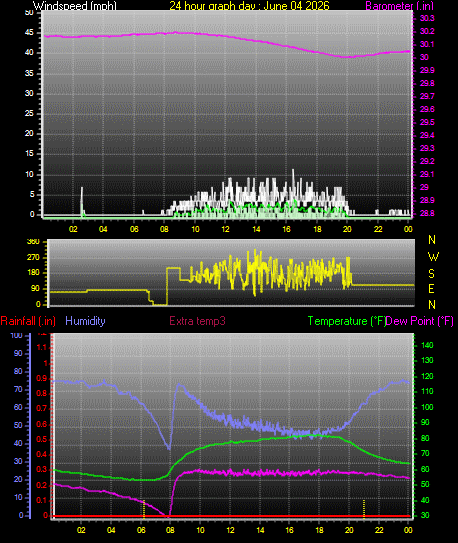
Task: Click the '25' windspeed axis value
Action: tap(29, 113)
